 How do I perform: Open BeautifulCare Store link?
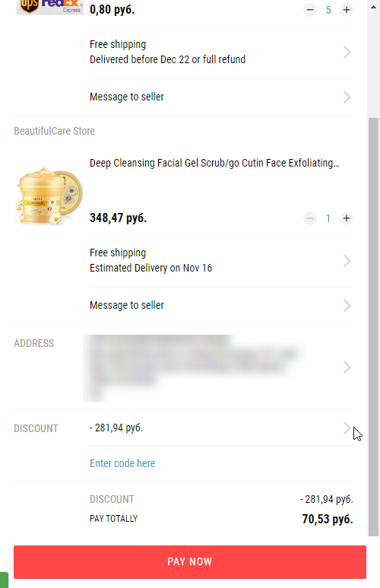tap(54, 132)
